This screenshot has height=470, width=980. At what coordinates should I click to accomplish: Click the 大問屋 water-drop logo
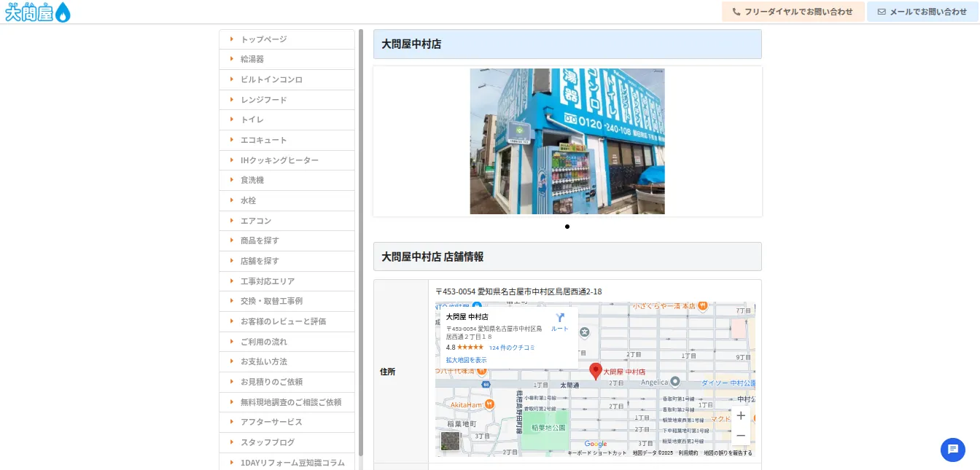tap(37, 12)
